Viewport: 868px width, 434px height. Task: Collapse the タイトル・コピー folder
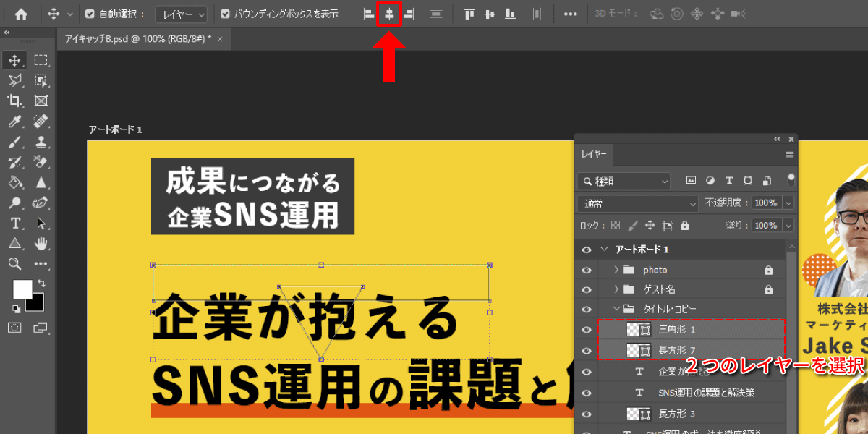point(616,309)
